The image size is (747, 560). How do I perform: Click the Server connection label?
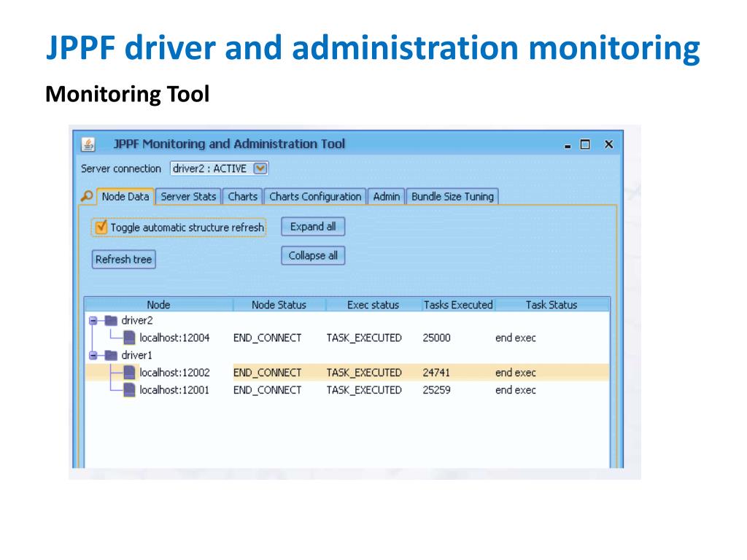point(121,168)
